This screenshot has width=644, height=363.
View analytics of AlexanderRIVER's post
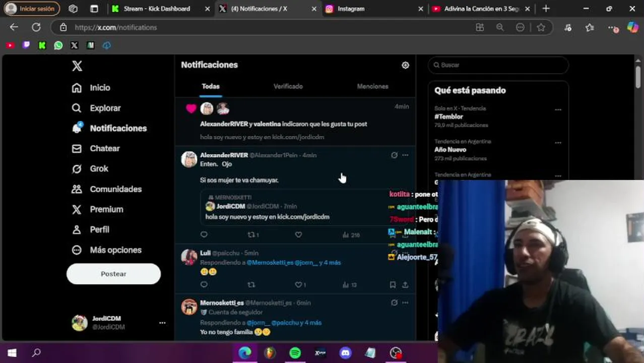click(x=351, y=235)
